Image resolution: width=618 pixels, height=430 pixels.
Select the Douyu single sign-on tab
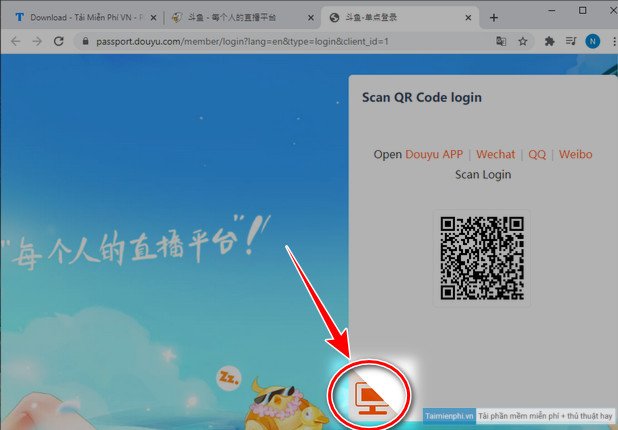pyautogui.click(x=400, y=18)
